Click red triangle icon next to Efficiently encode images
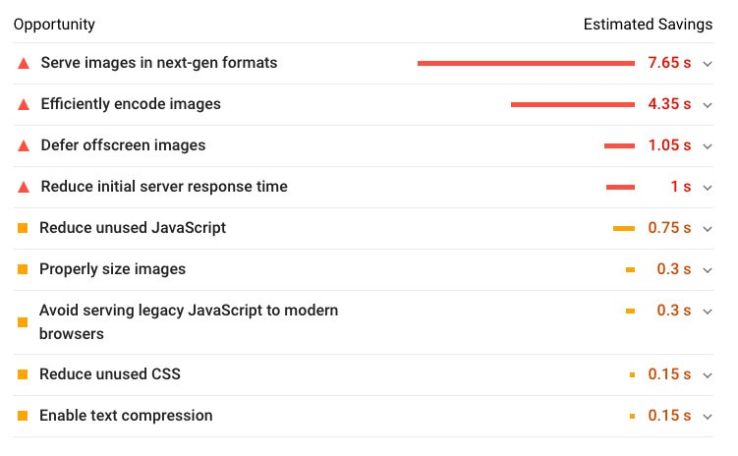The image size is (738, 456). coord(23,105)
